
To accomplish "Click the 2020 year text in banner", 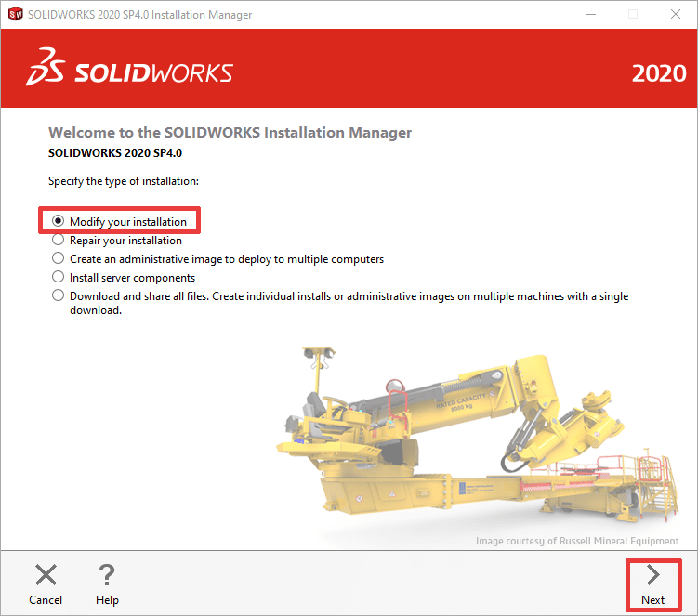I will 659,73.
